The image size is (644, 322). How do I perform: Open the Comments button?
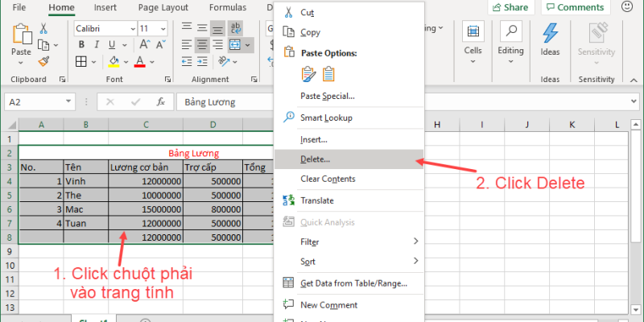pyautogui.click(x=575, y=7)
